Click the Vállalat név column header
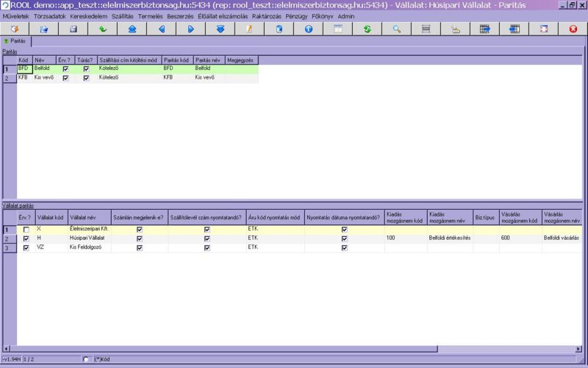 click(83, 217)
